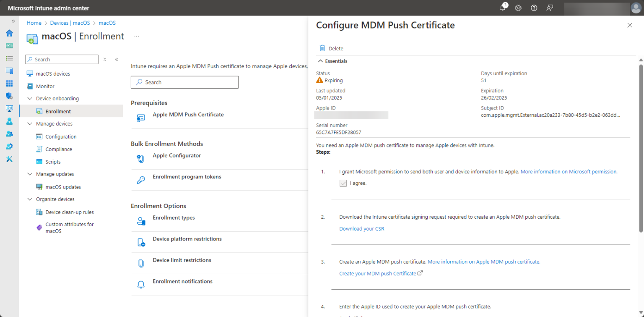Click the Apple Configurator icon

click(x=141, y=159)
